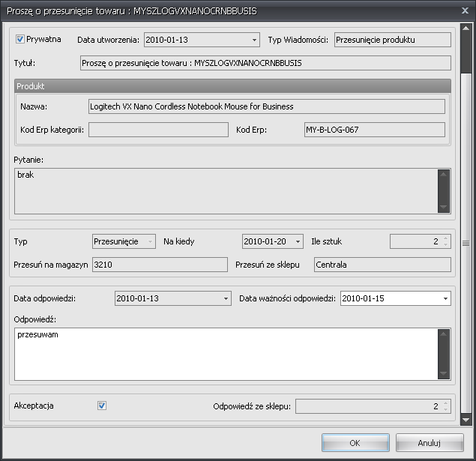Open the Na kiedy date dropdown

pos(298,241)
